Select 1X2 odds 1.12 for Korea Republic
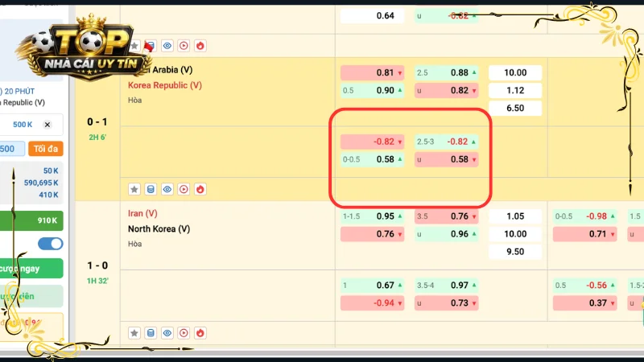644x362 pixels. pyautogui.click(x=515, y=90)
